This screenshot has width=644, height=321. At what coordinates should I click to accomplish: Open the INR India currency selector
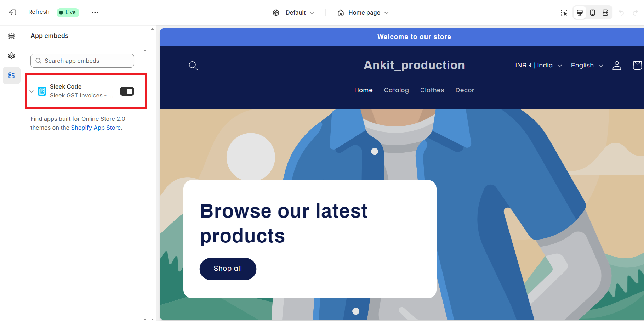point(538,66)
